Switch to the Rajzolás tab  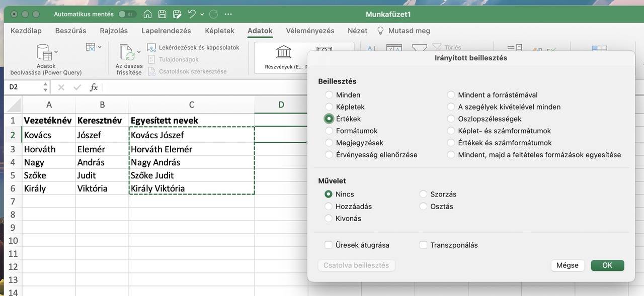pos(114,31)
